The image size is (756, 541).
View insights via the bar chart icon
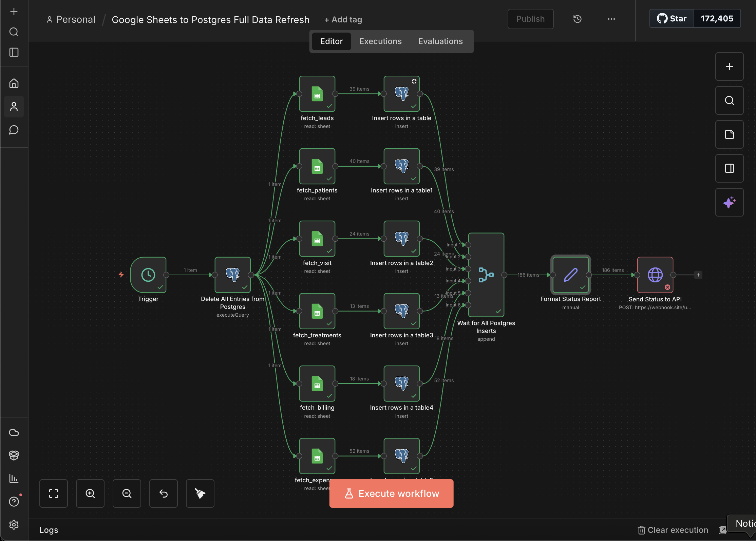tap(14, 479)
